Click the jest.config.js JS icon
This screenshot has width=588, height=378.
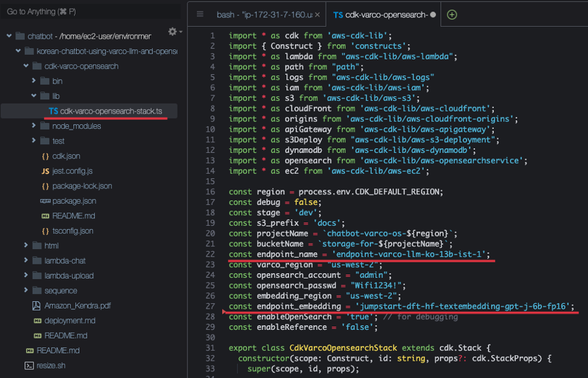click(45, 171)
